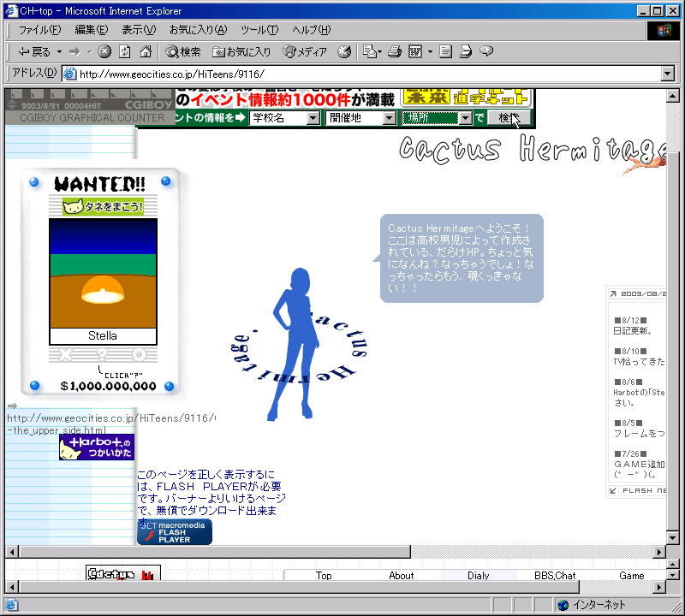Open the ファイル(F) menu

coord(39,30)
